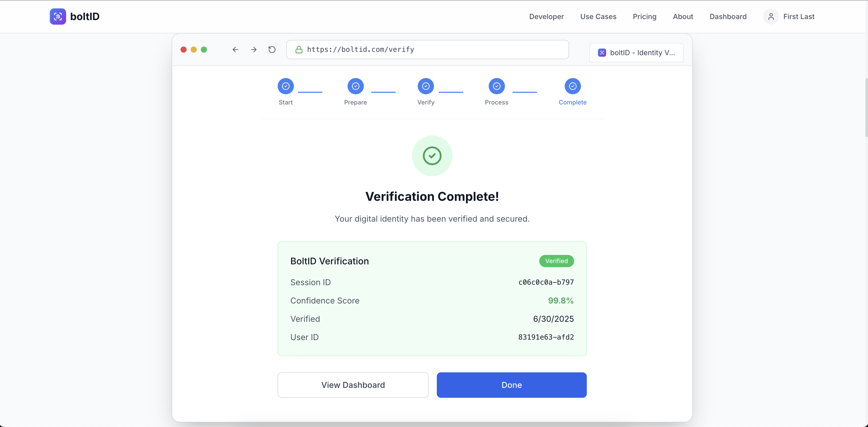868x427 pixels.
Task: Click the large green success checkmark
Action: pos(432,156)
